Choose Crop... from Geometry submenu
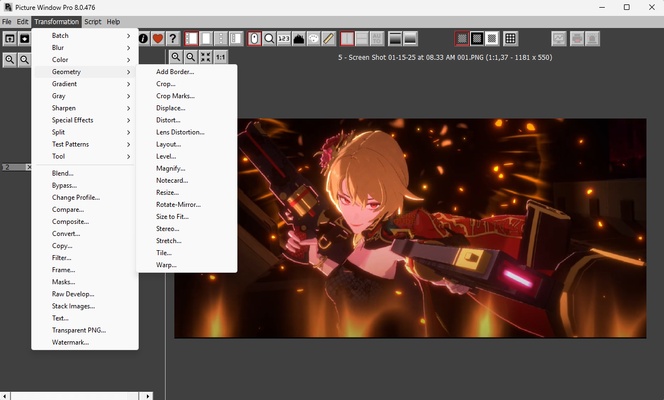Viewport: 664px width, 400px height. pyautogui.click(x=186, y=84)
